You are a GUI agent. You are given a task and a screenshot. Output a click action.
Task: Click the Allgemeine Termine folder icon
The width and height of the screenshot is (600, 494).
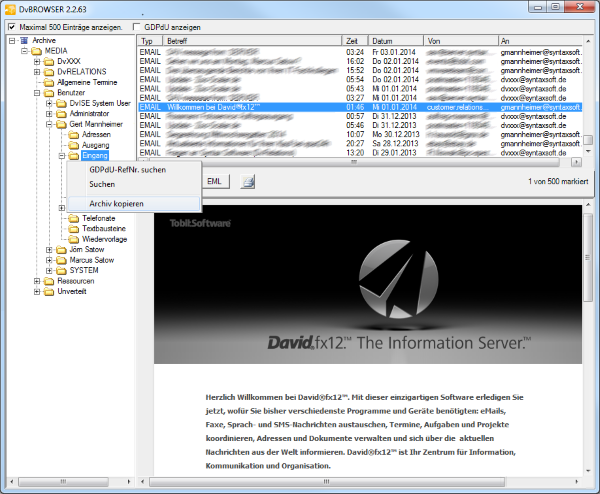49,82
